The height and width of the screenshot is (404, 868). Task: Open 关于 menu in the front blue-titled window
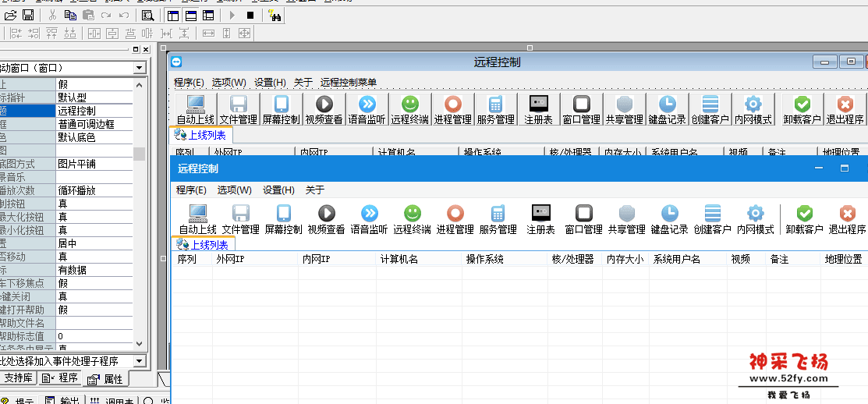315,190
